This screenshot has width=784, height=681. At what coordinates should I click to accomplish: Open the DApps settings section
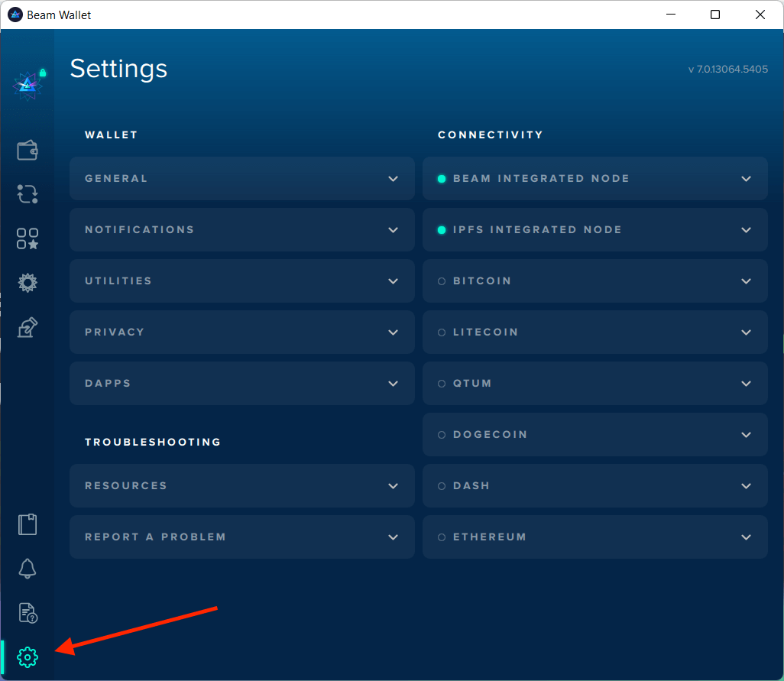tap(241, 384)
